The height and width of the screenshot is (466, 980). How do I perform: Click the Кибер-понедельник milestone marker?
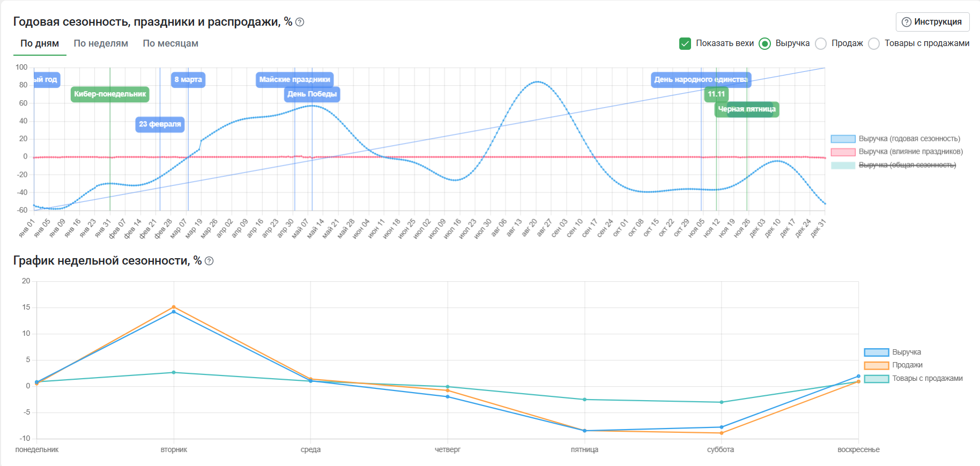click(110, 94)
